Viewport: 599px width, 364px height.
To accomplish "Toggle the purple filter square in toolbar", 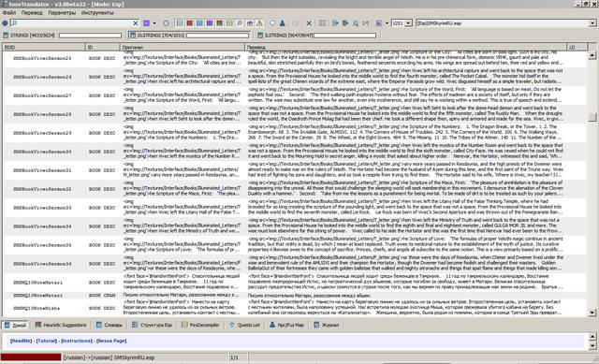I will pyautogui.click(x=210, y=23).
